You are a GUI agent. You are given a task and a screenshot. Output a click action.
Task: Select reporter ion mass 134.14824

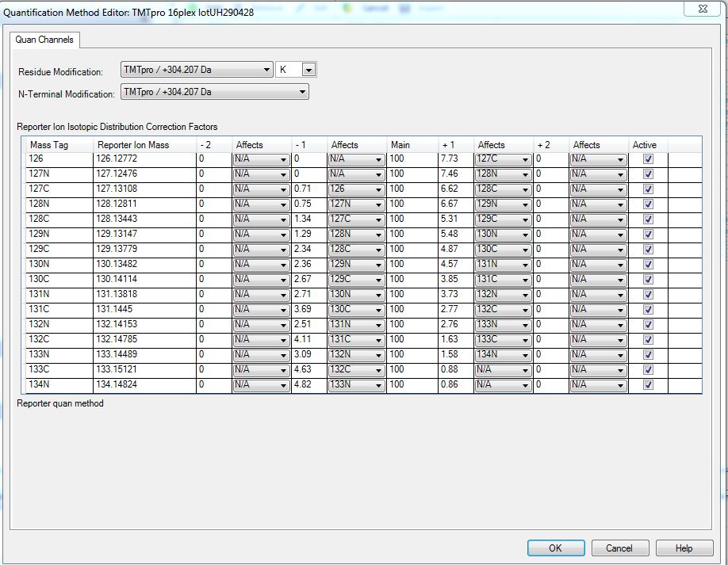(x=144, y=384)
